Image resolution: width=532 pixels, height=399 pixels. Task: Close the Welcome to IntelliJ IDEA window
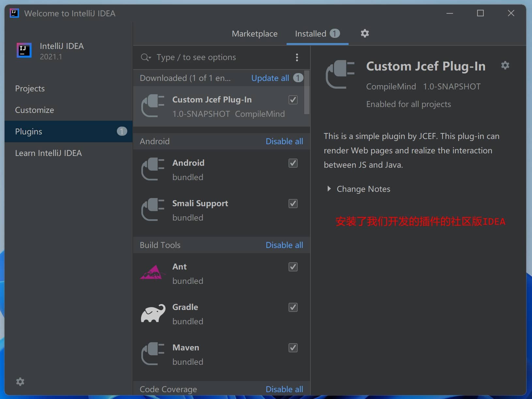pos(511,13)
